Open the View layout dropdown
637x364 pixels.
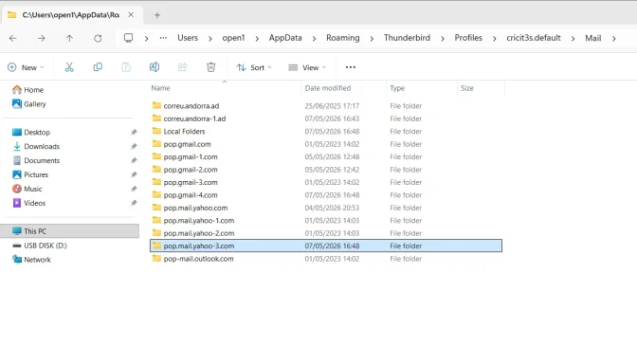coord(307,67)
